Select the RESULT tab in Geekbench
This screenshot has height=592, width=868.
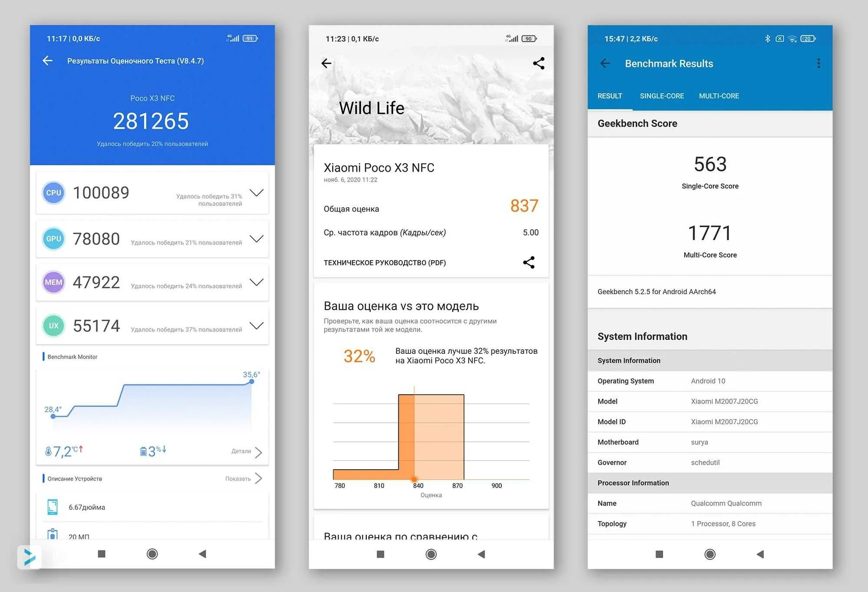[x=608, y=94]
